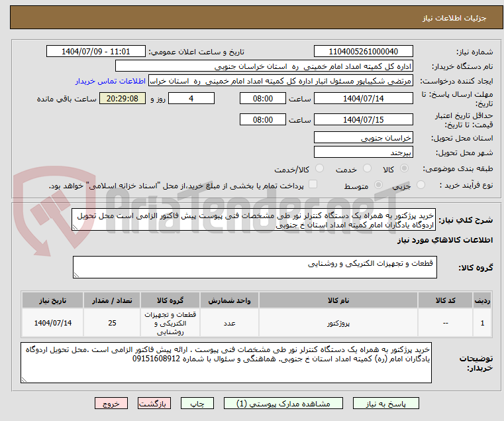Open مشاهده مدارک پیوستی (1) button
504x421 pixels.
click(x=283, y=403)
